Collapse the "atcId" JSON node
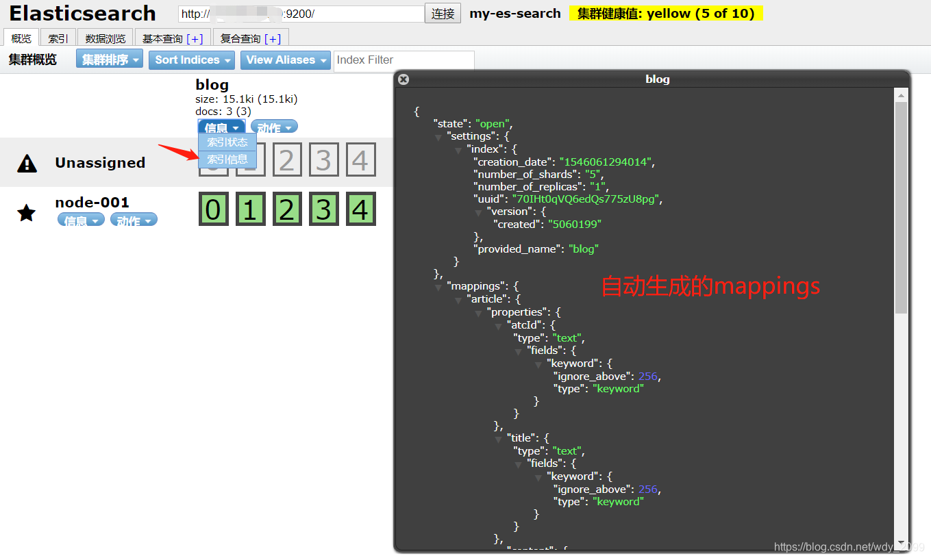The height and width of the screenshot is (560, 931). (498, 326)
